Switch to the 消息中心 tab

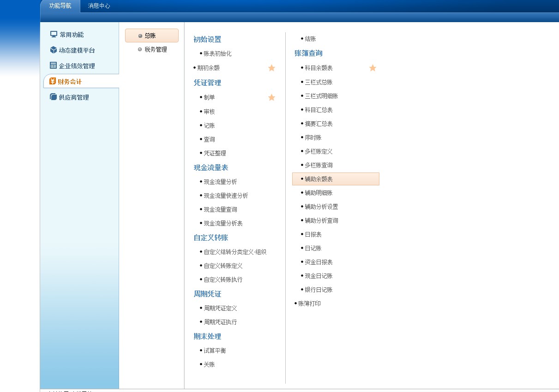99,6
